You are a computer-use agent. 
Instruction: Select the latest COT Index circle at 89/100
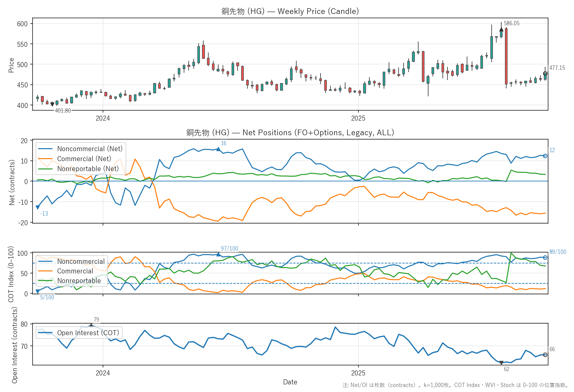545,257
